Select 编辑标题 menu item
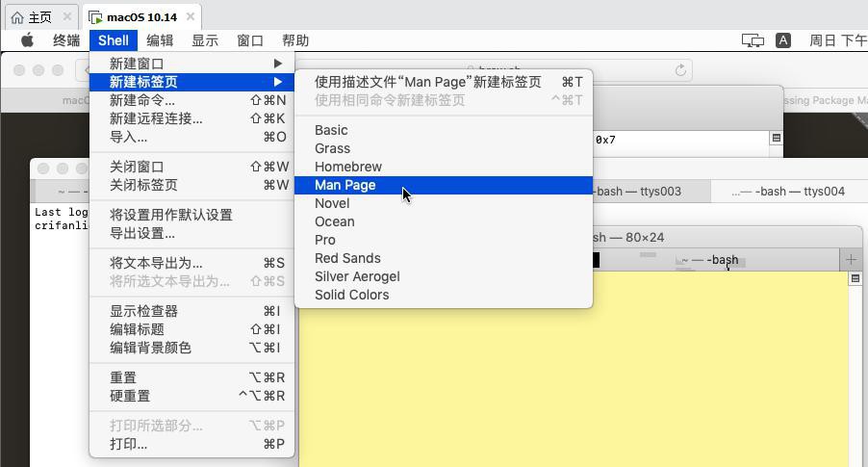Image resolution: width=868 pixels, height=467 pixels. 192,329
